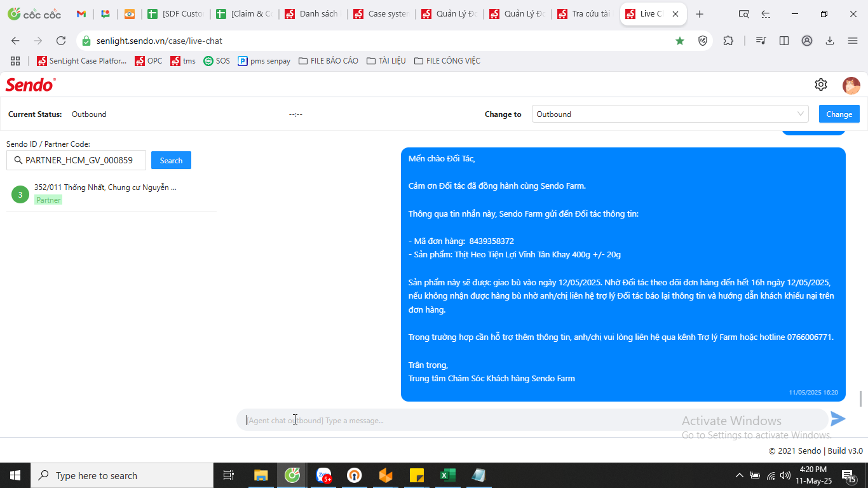Open the Windows Start menu

click(15, 475)
